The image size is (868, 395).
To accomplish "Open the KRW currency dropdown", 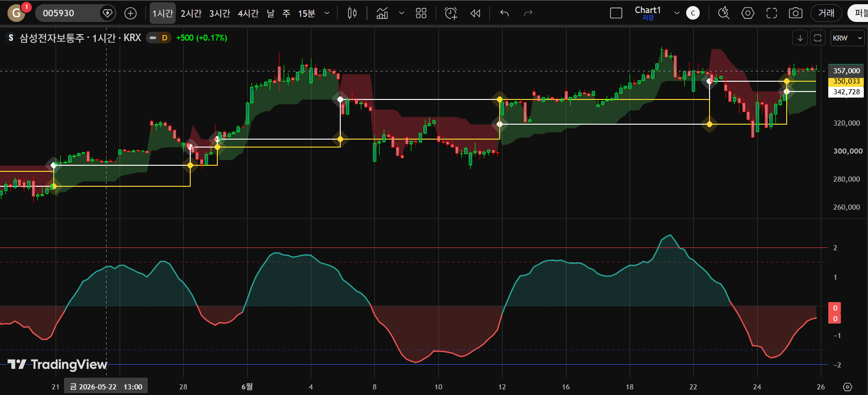I will pyautogui.click(x=847, y=38).
